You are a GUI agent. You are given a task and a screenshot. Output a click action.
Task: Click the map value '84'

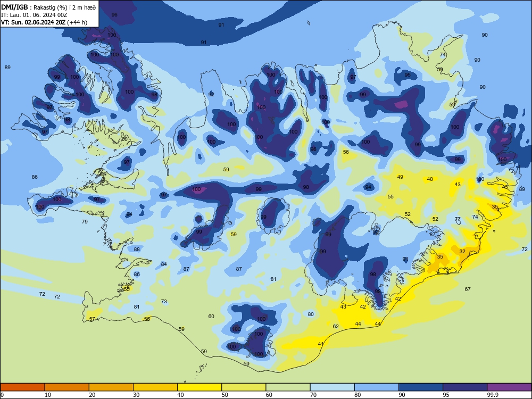[x=164, y=264]
